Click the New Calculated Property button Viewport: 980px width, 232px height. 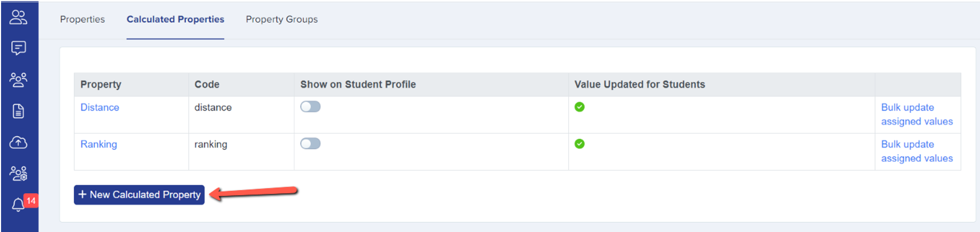pos(139,195)
